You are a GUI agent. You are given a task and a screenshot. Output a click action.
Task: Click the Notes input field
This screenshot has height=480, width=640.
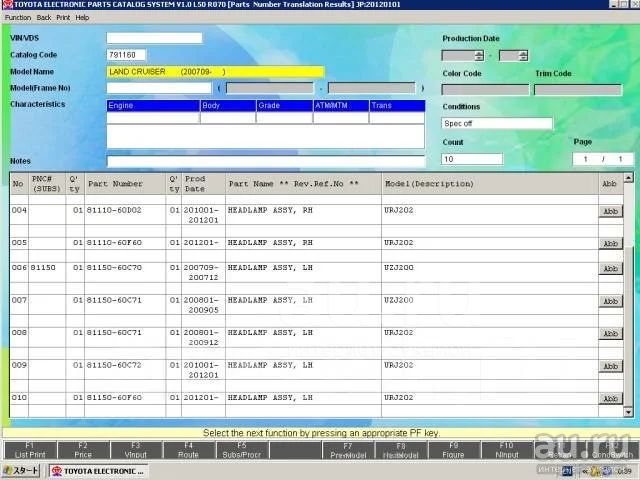(x=266, y=161)
